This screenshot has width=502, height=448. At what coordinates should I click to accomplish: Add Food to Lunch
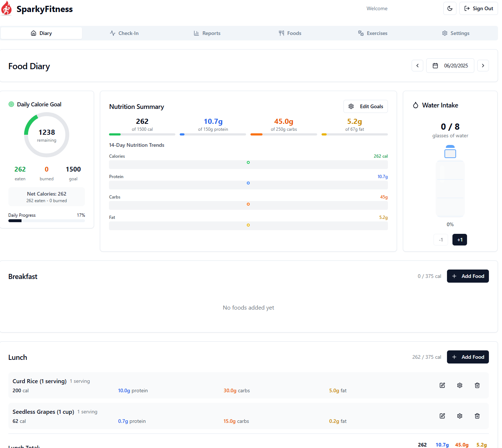[468, 357]
